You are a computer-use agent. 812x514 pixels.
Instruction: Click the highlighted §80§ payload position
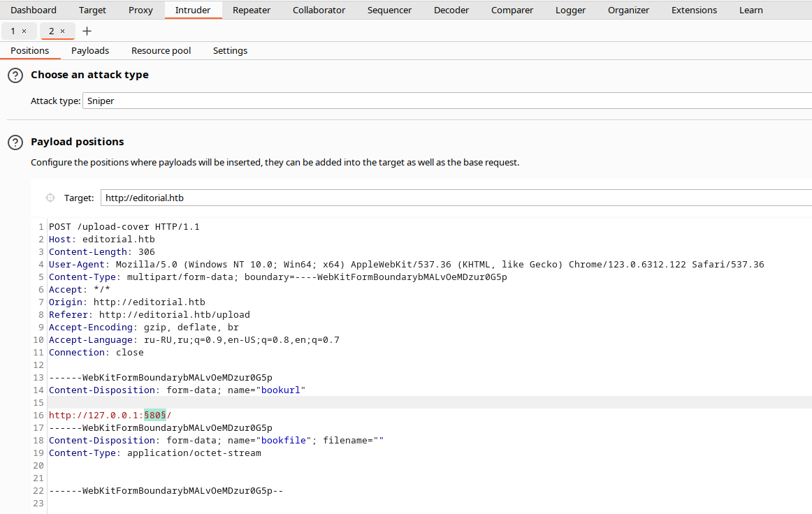(155, 415)
